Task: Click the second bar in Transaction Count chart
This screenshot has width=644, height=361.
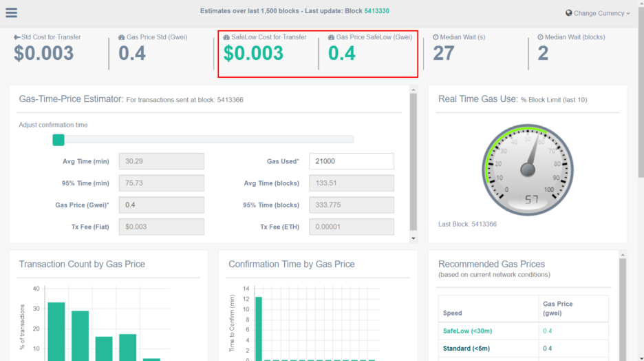Action: coord(80,336)
